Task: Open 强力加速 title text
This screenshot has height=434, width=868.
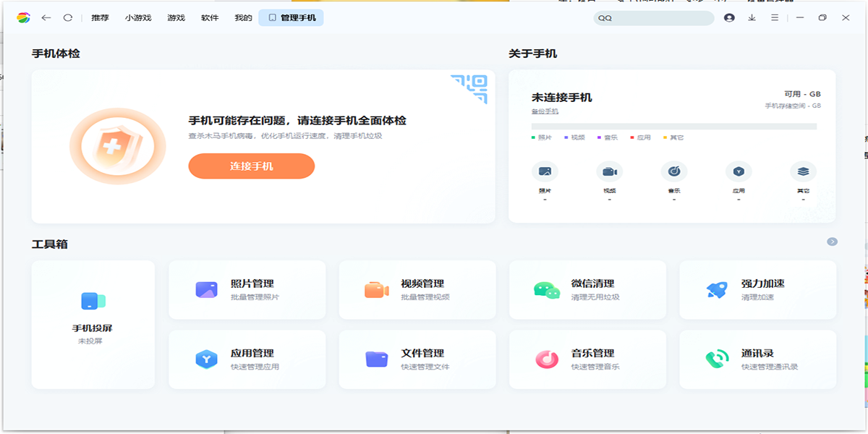Action: (763, 284)
